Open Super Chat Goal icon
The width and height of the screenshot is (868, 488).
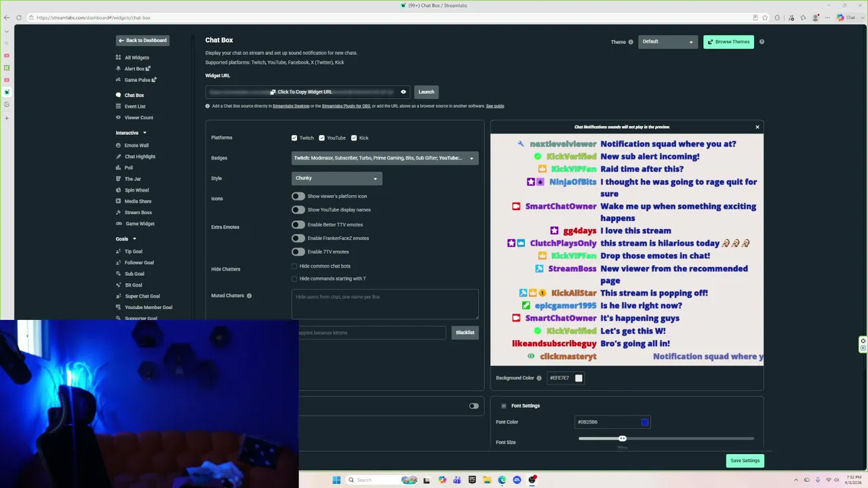click(x=118, y=296)
